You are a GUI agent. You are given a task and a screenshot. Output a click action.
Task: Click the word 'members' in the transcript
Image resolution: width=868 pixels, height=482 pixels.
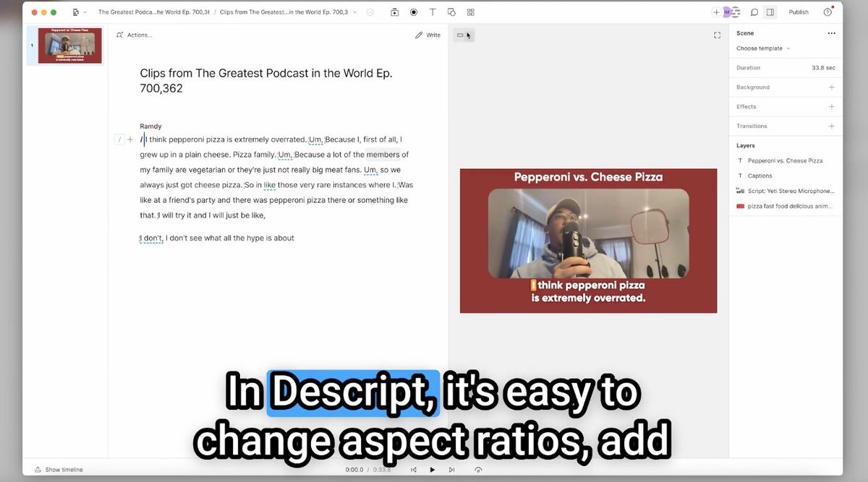click(383, 155)
